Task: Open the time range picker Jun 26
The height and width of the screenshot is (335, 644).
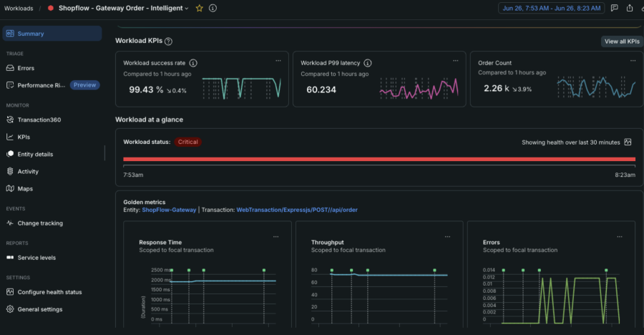Action: (551, 8)
